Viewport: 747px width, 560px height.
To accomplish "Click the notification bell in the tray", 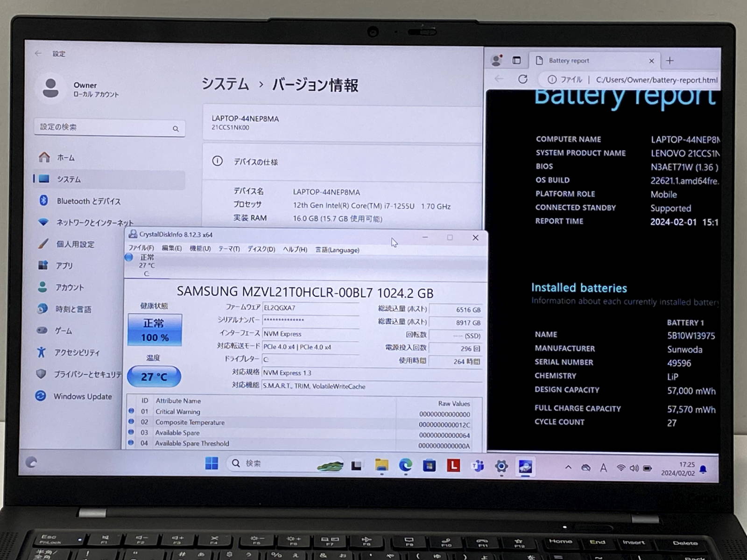I will [x=703, y=469].
